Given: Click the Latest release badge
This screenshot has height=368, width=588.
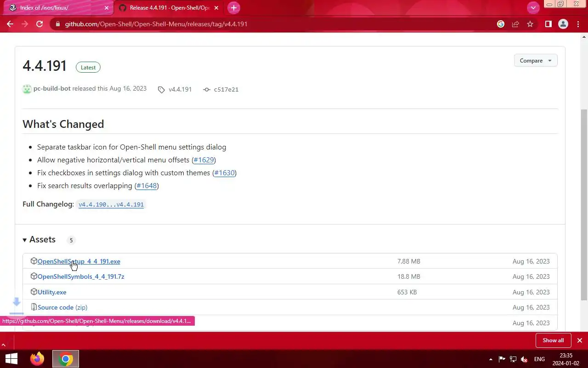Looking at the screenshot, I should 88,67.
